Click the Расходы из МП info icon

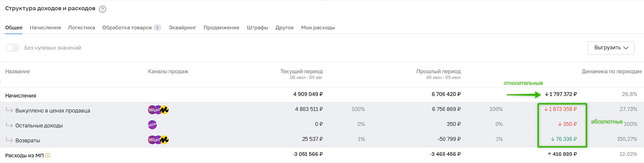(x=48, y=156)
